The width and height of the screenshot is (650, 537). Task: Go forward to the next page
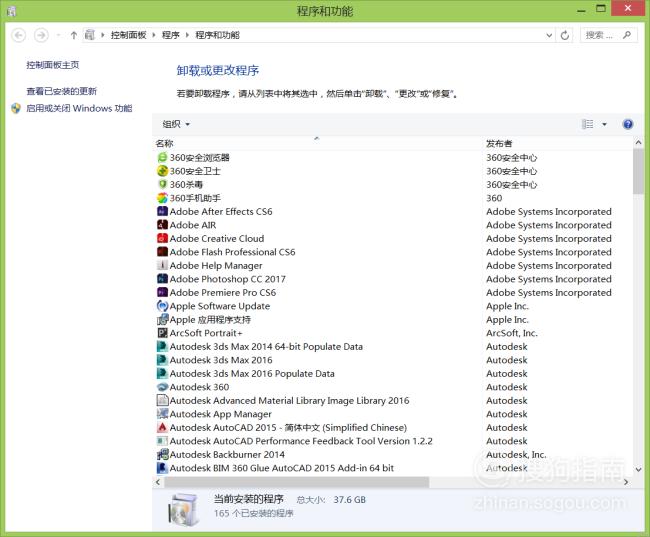pos(41,35)
